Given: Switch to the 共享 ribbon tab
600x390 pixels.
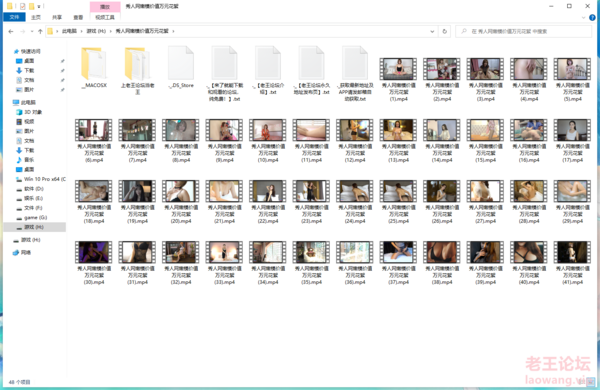Looking at the screenshot, I should [x=57, y=18].
